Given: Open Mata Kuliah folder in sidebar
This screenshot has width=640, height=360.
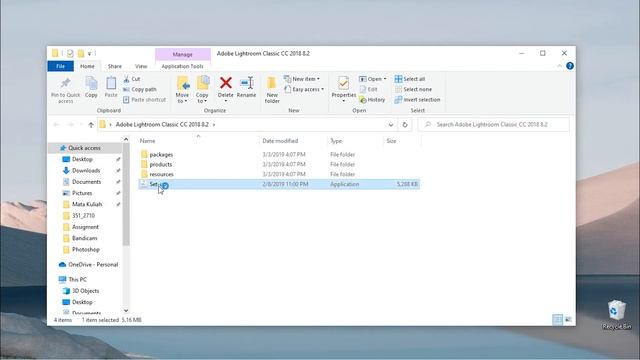Looking at the screenshot, I should click(87, 204).
